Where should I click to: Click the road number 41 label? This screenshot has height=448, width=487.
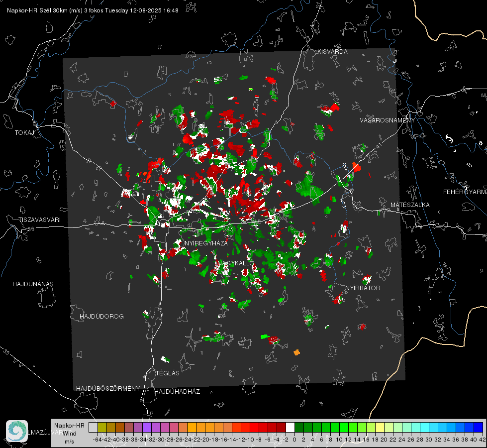click(379, 145)
